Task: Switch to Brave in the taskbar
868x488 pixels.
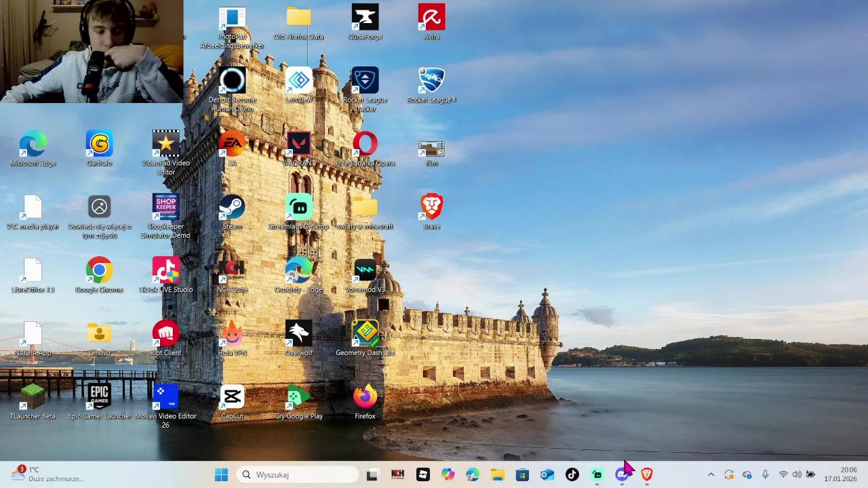Action: click(647, 474)
